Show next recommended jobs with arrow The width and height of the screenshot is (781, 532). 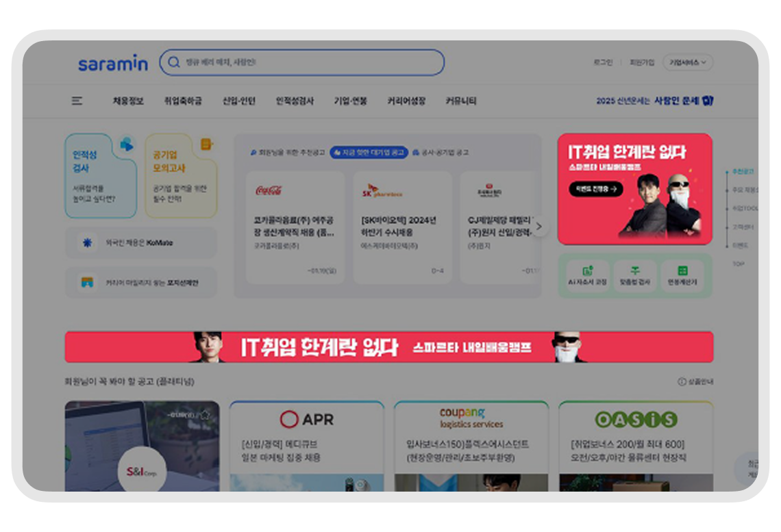[x=539, y=227]
